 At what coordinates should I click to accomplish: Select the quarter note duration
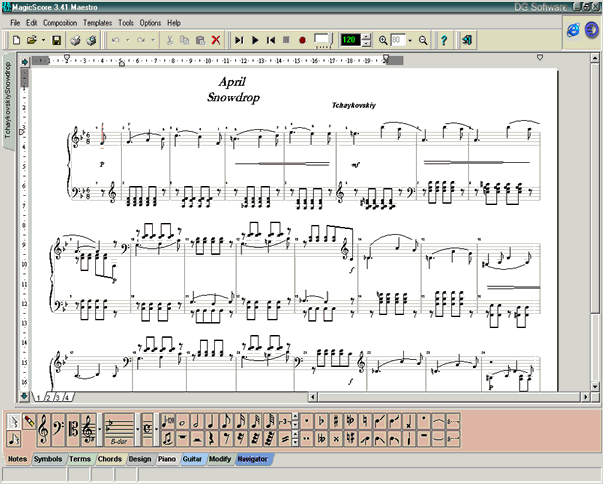pos(211,422)
